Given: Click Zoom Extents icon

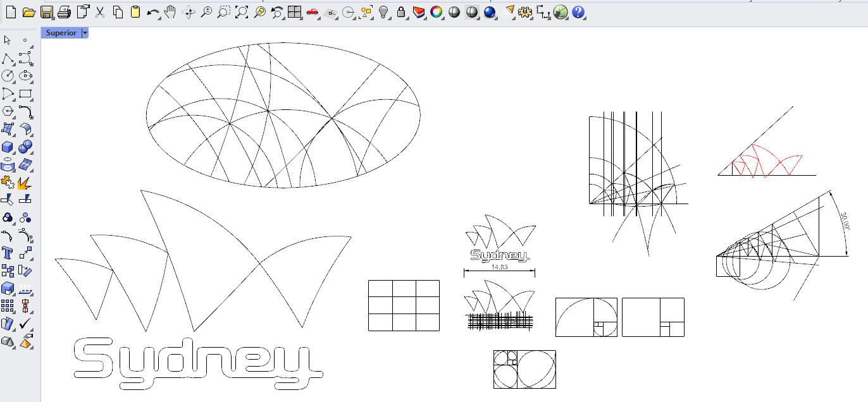Looking at the screenshot, I should 241,12.
